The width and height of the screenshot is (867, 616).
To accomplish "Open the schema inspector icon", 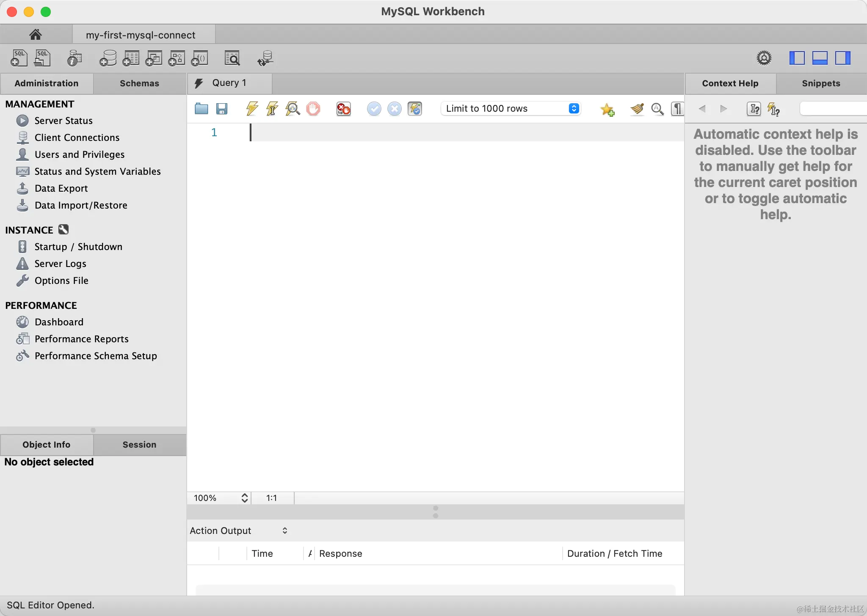I will (x=75, y=58).
